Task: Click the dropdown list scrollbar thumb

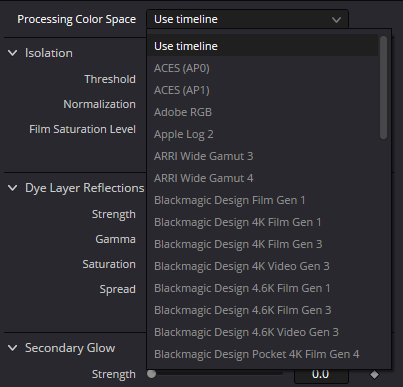Action: tap(383, 87)
